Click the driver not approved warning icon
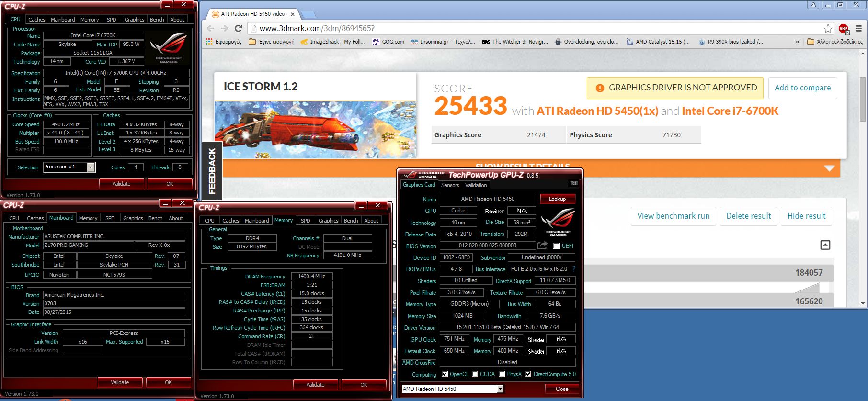The width and height of the screenshot is (868, 401). click(599, 88)
